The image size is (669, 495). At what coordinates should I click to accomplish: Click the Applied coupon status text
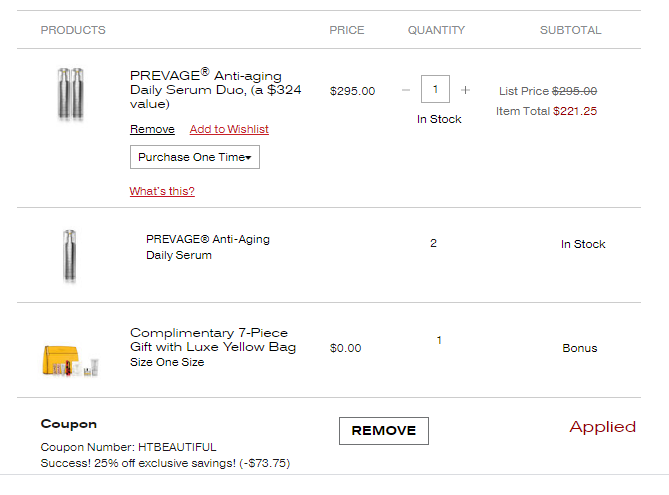(x=602, y=427)
